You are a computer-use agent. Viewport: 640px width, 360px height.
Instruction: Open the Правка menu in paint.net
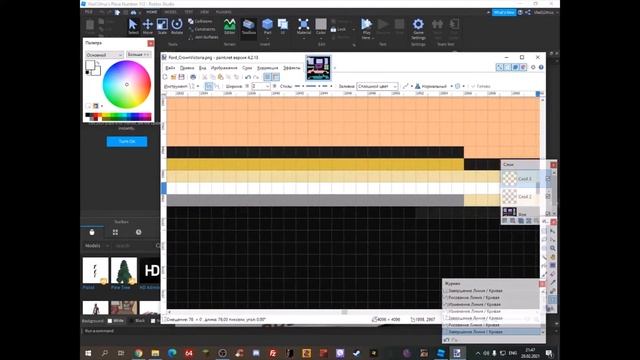[x=187, y=68]
